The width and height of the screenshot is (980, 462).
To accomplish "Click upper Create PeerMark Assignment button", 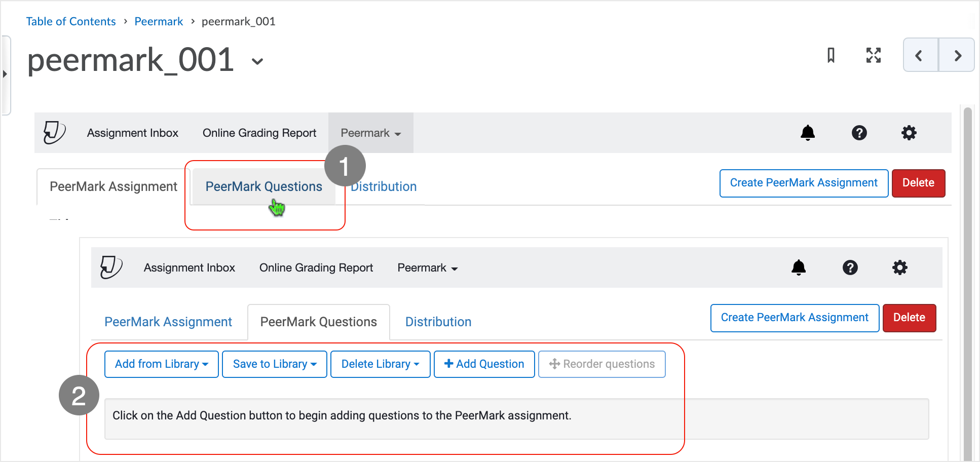I will click(804, 183).
